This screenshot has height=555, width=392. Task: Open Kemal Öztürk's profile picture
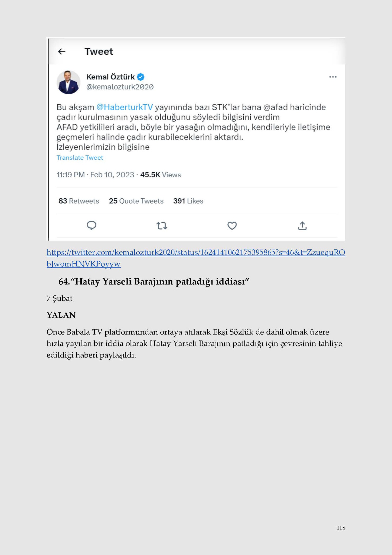pos(68,82)
